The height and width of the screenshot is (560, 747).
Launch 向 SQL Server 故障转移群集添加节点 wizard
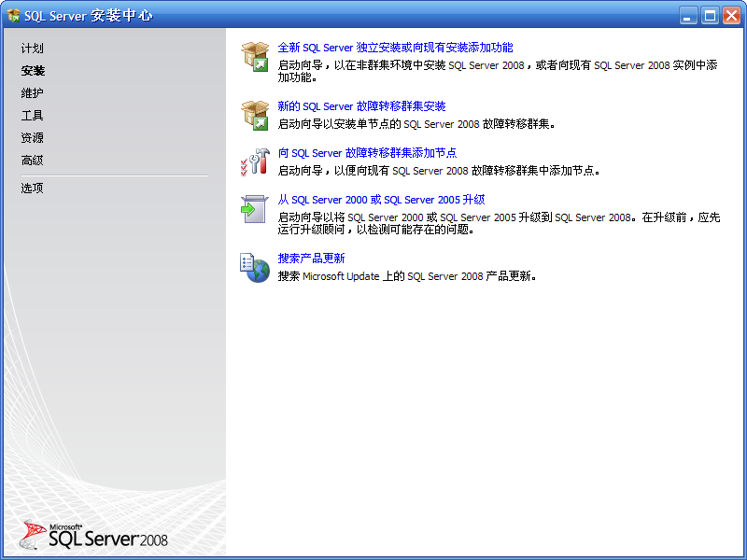click(x=367, y=153)
